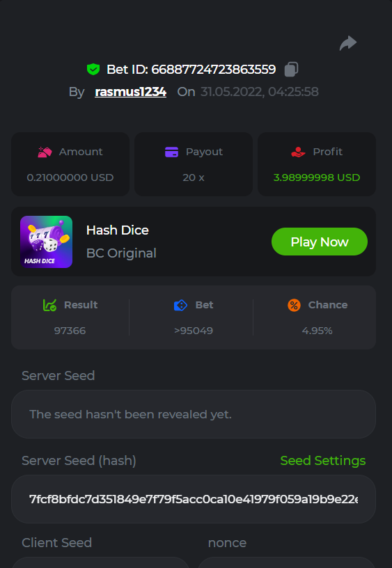Open rasmus1234 user profile link

(130, 92)
